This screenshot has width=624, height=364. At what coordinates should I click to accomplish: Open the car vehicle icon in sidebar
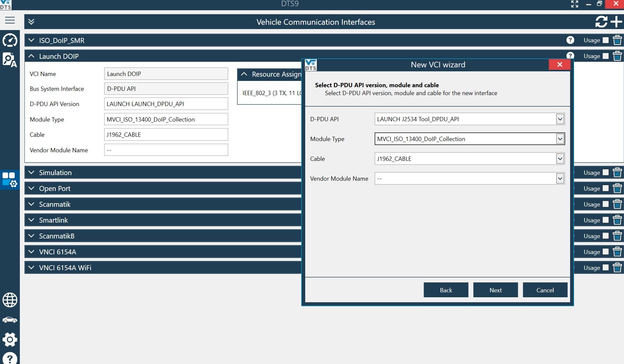[x=10, y=320]
